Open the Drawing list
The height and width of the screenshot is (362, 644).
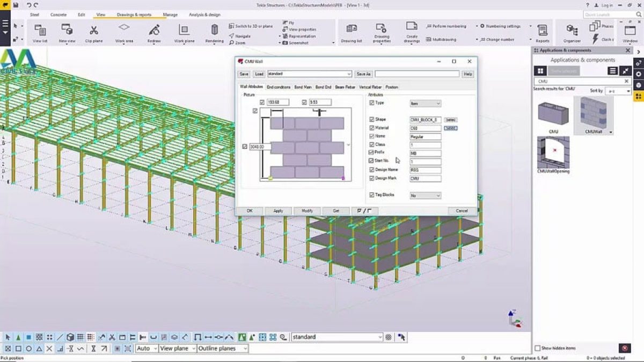pos(352,33)
